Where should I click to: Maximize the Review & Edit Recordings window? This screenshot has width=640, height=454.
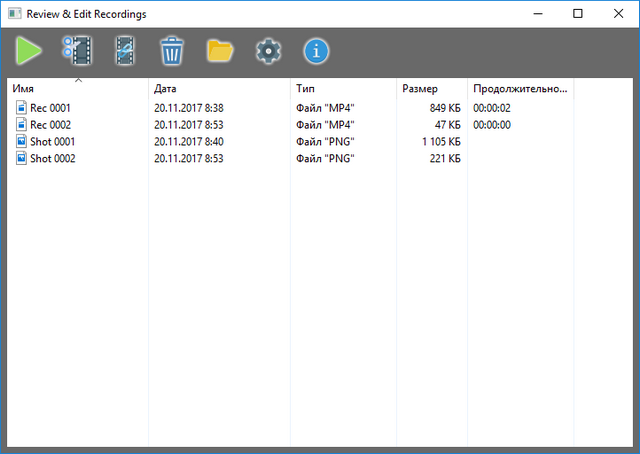tap(578, 14)
